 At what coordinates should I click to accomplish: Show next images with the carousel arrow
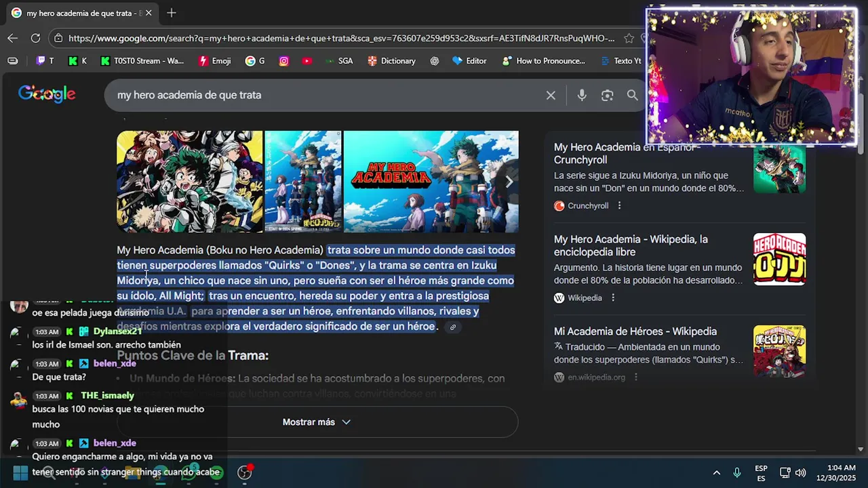click(509, 182)
